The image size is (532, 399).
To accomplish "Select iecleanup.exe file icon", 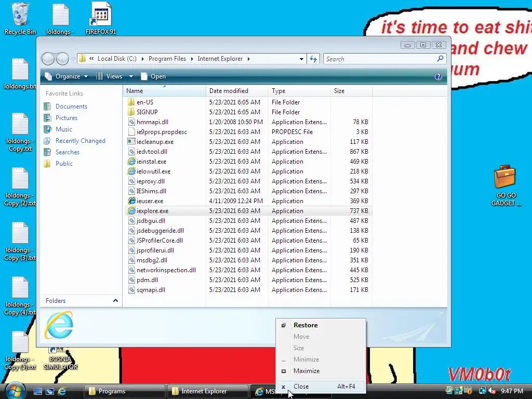I will click(x=131, y=141).
